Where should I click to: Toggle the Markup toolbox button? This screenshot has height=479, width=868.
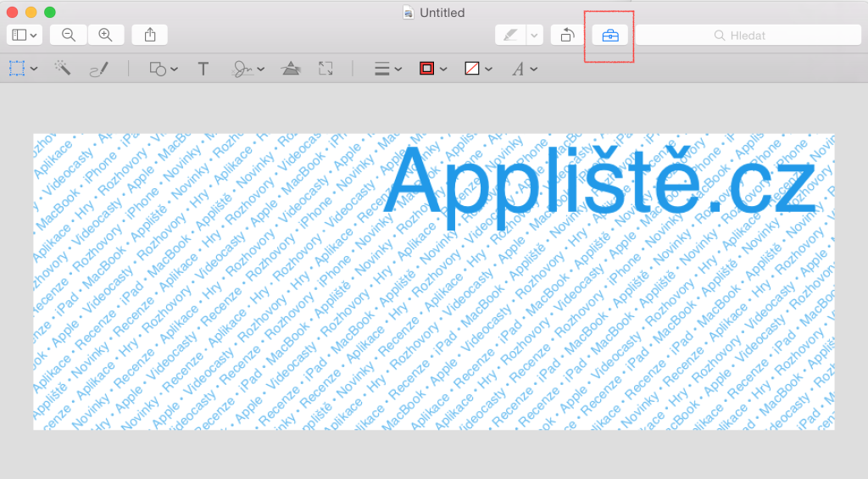(x=610, y=36)
